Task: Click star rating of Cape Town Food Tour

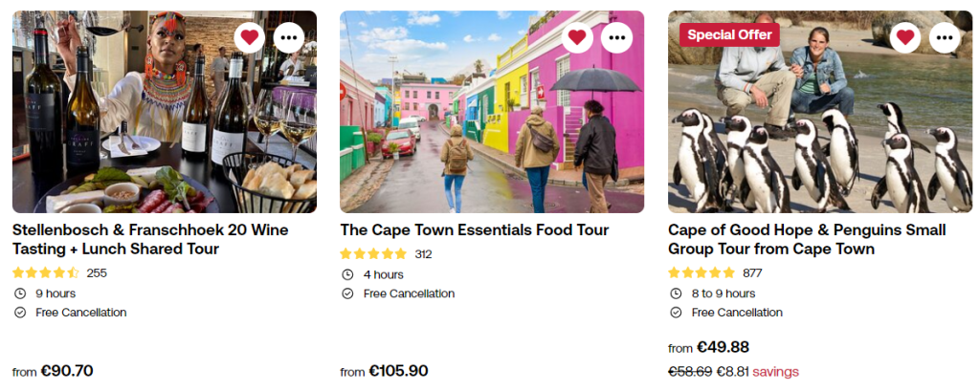Action: click(373, 254)
